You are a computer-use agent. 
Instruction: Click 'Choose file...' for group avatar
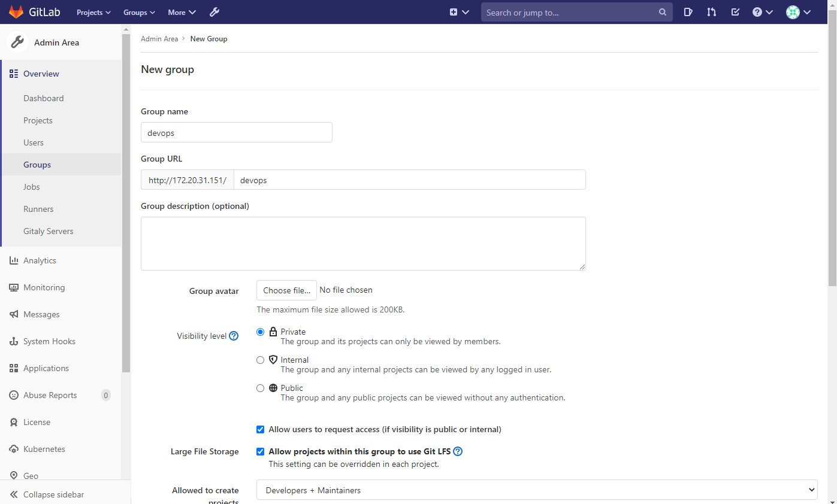point(286,290)
